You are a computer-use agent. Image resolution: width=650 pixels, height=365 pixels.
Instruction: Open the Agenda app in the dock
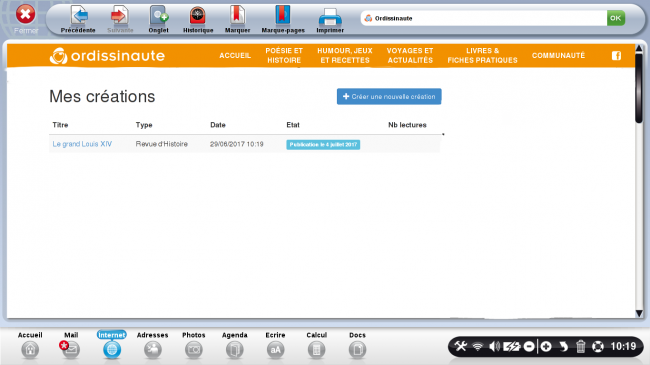click(235, 345)
